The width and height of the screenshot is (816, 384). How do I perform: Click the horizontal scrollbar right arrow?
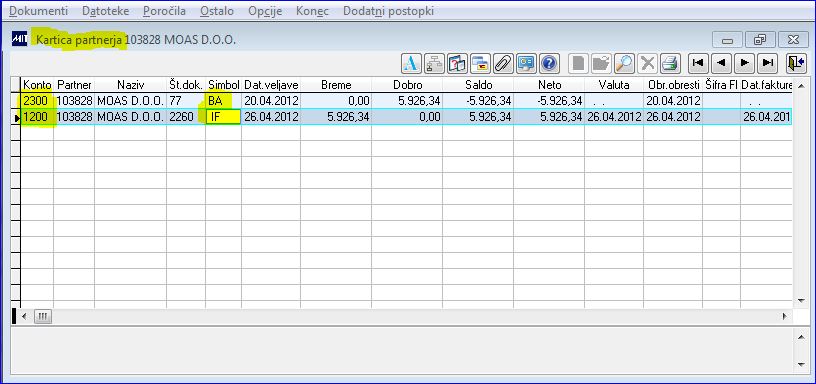tap(785, 316)
